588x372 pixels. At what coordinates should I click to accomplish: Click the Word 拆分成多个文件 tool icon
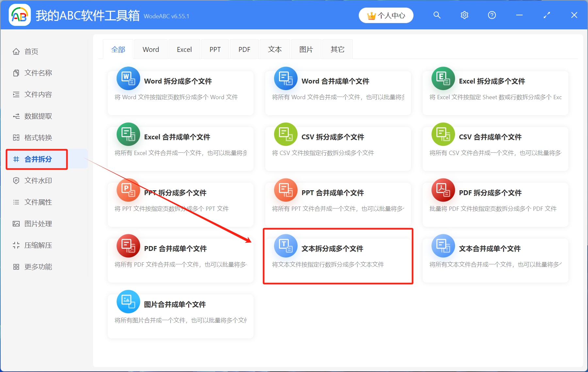pyautogui.click(x=128, y=79)
